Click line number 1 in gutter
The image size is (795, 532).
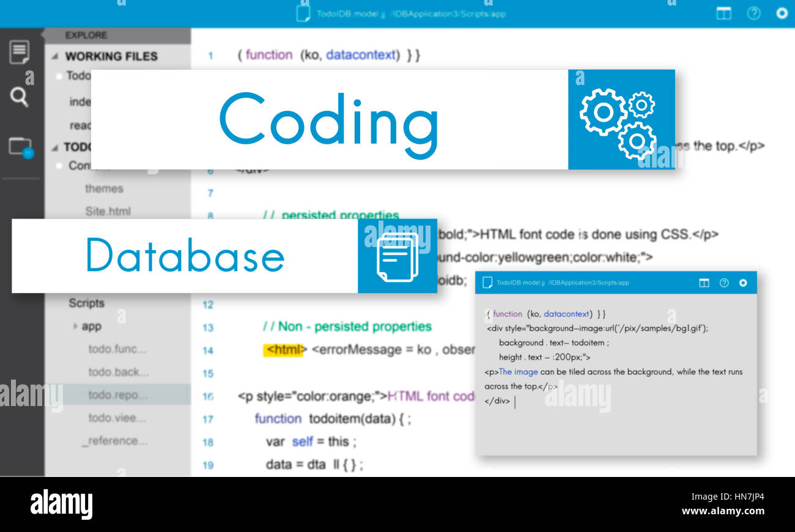point(210,56)
